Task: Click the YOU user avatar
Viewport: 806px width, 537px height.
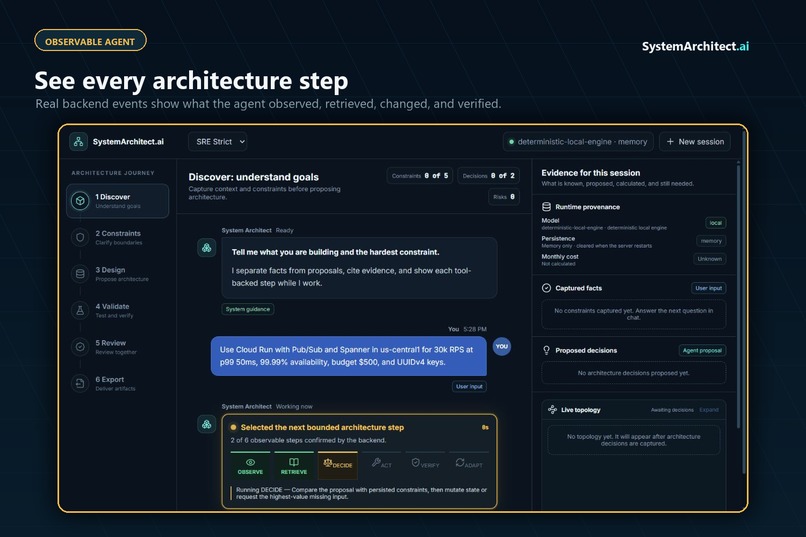Action: (x=502, y=346)
